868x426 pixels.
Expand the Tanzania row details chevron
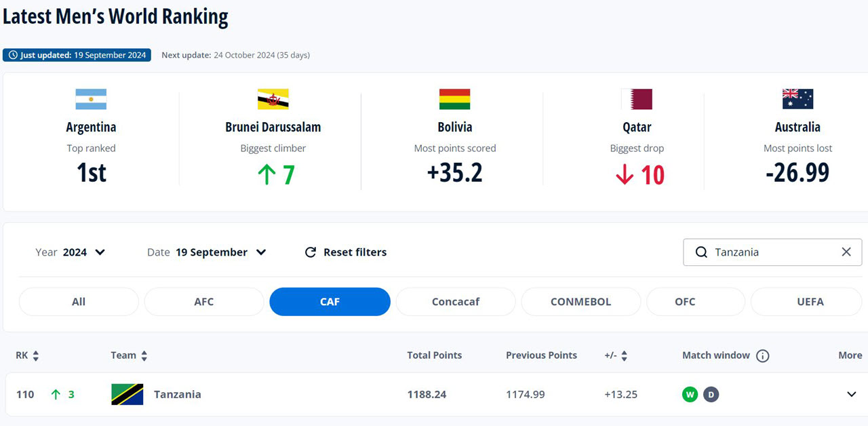pyautogui.click(x=852, y=394)
